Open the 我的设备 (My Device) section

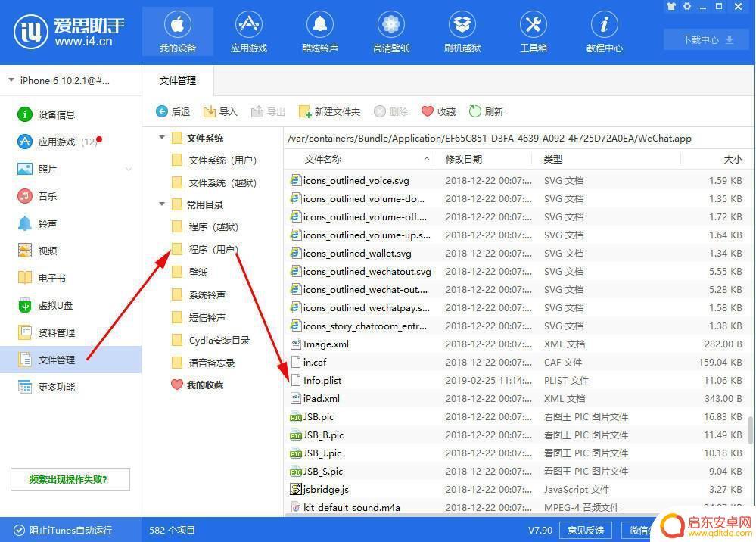(x=177, y=32)
